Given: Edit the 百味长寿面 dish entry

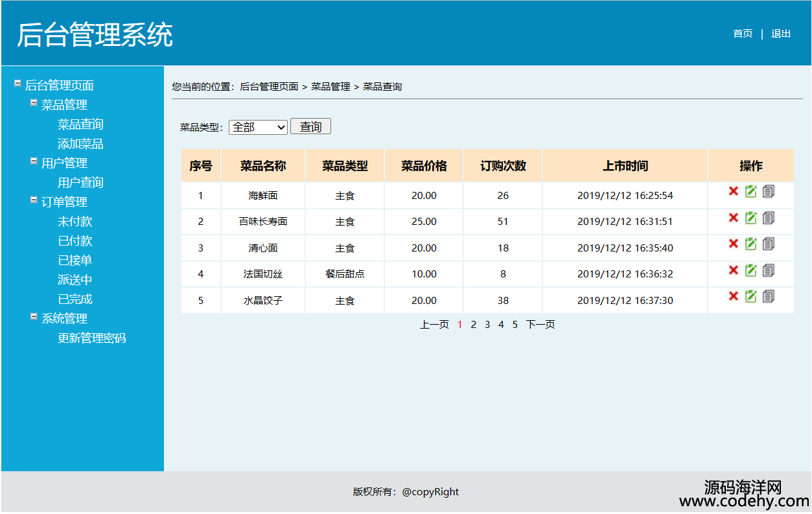Looking at the screenshot, I should (x=751, y=217).
